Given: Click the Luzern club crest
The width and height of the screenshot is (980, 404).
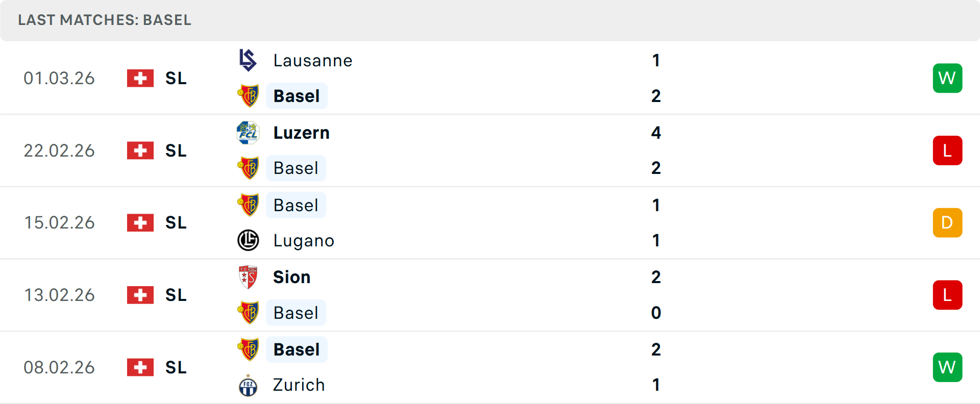Looking at the screenshot, I should click(x=248, y=133).
